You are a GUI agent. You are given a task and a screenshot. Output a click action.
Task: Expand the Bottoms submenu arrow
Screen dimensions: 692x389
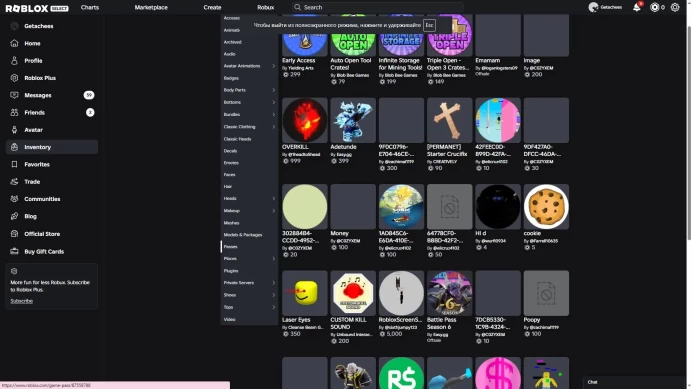[274, 102]
